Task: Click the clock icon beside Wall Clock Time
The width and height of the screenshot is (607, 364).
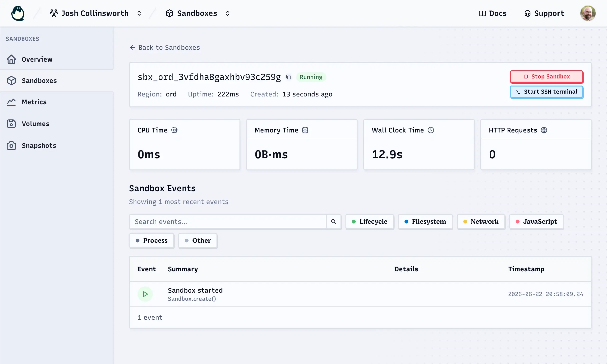Action: [431, 130]
